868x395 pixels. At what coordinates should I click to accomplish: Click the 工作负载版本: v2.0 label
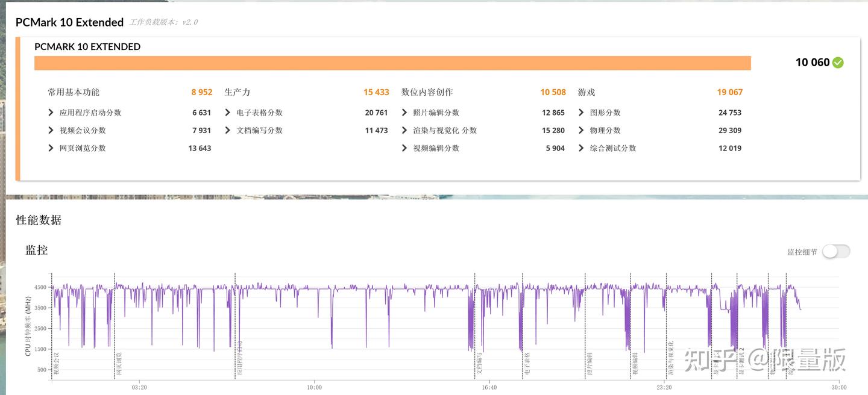click(x=163, y=22)
